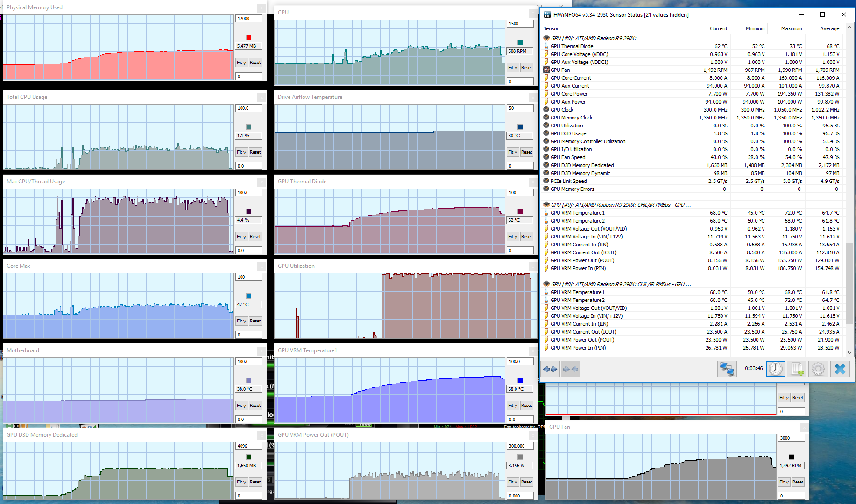The height and width of the screenshot is (504, 856).
Task: Click HWiNFO scrollbar up arrow
Action: point(850,28)
